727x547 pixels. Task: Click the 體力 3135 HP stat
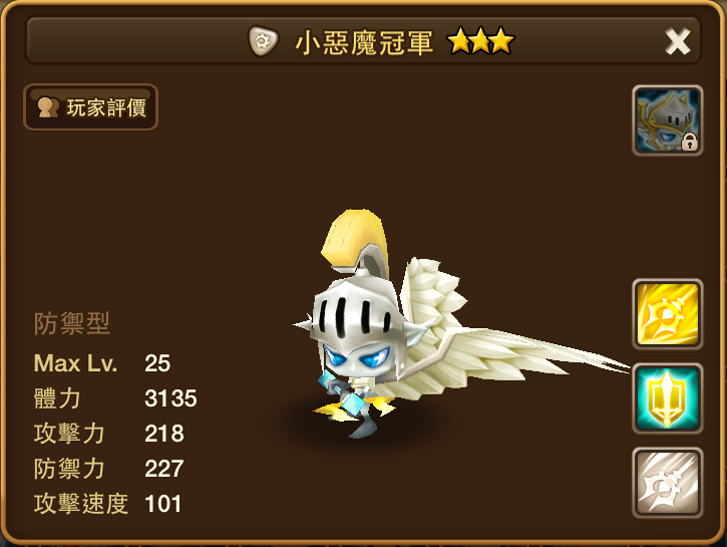[115, 398]
